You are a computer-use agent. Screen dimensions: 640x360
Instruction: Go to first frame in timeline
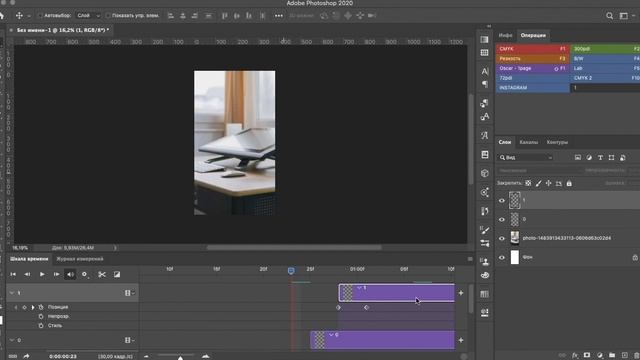[x=13, y=274]
